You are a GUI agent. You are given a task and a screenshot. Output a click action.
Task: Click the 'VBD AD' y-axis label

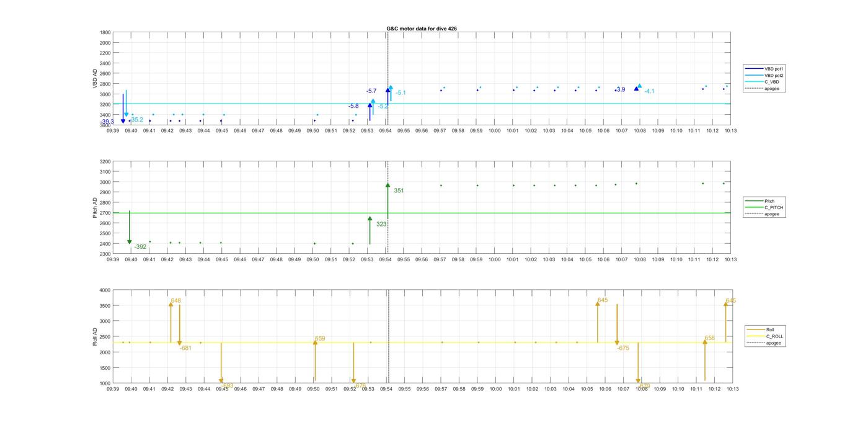coord(95,78)
